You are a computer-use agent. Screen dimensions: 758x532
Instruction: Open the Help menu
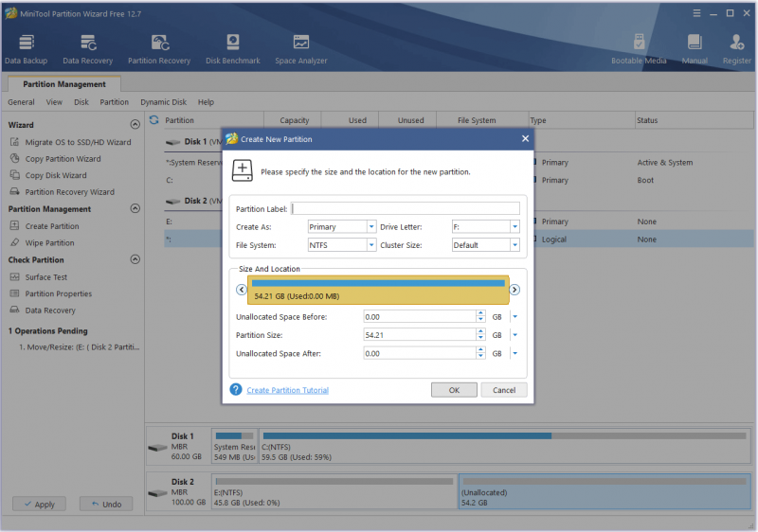(x=206, y=102)
